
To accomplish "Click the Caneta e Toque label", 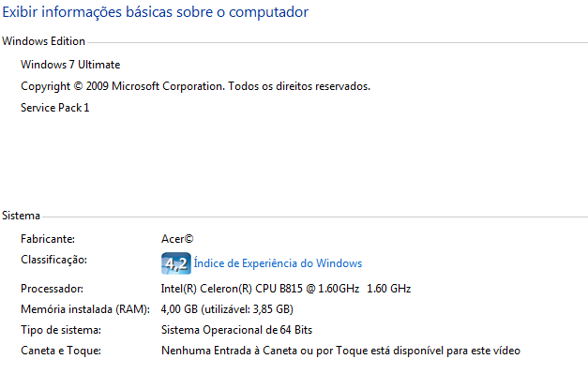I will coord(61,351).
